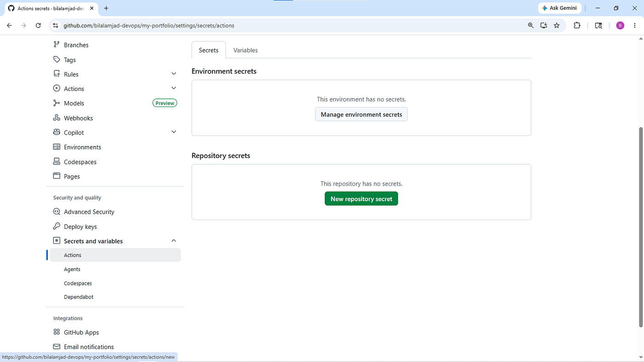Open the Extensions puzzle icon
This screenshot has width=644, height=362.
(x=577, y=26)
